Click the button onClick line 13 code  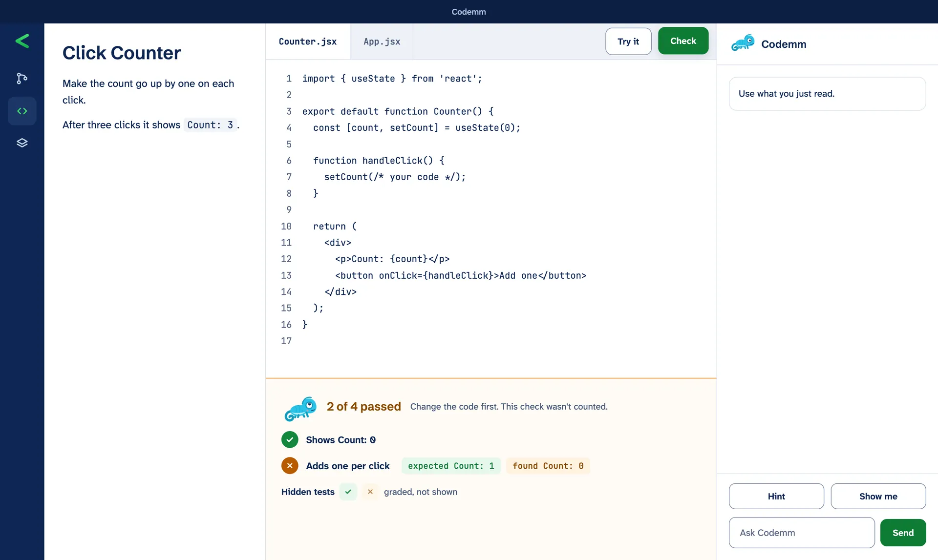pos(461,275)
